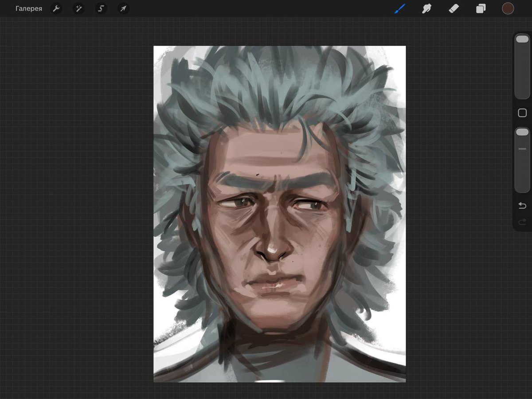Open the Actions wrench menu
This screenshot has height=399, width=532.
(x=56, y=8)
